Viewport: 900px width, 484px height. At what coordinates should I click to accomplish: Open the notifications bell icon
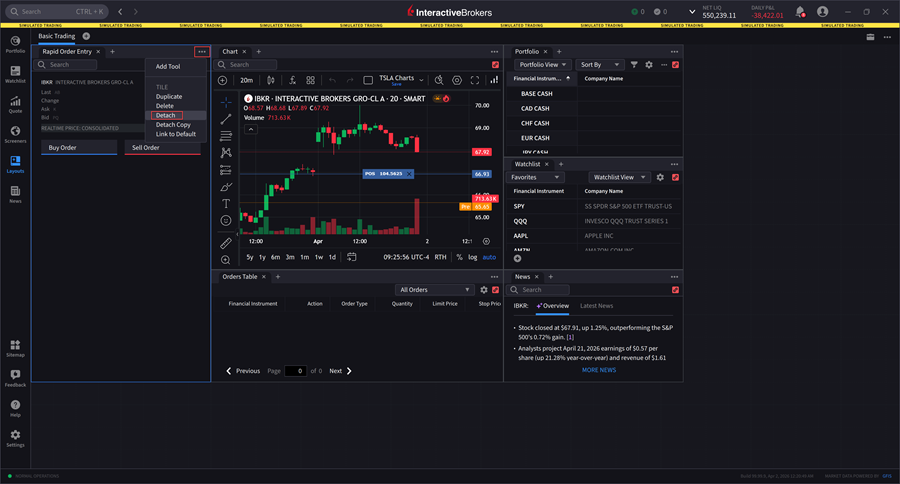[800, 12]
